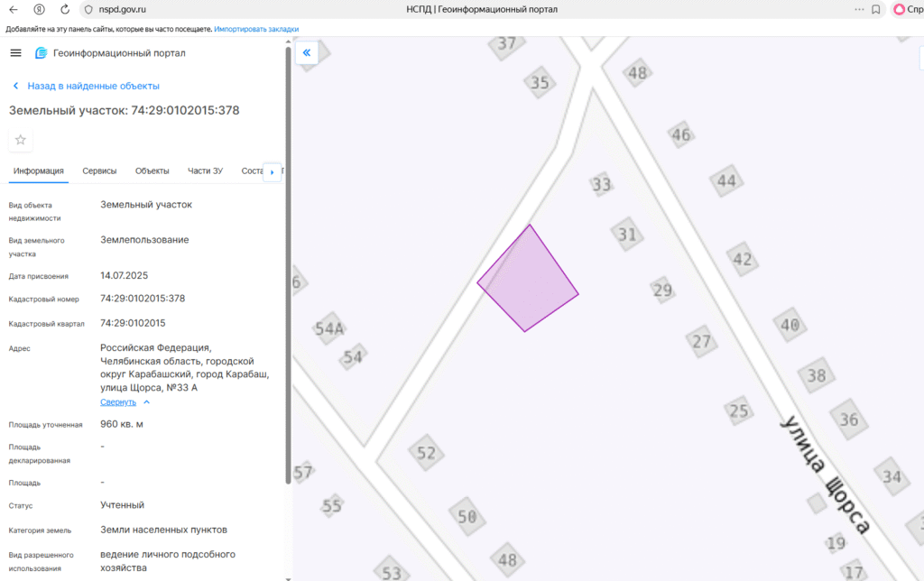Click house number 36 on the map

pos(848,420)
